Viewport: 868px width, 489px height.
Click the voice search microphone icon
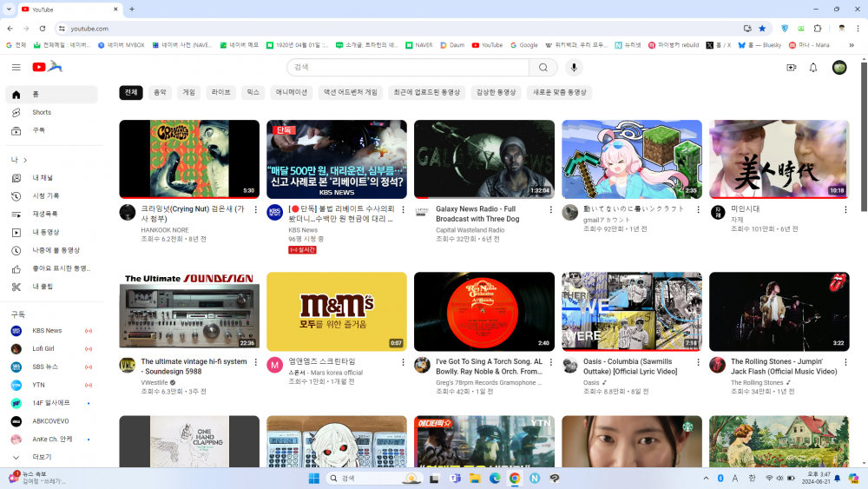coord(574,68)
